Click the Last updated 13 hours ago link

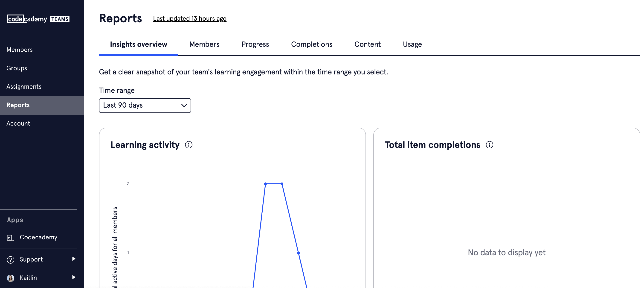(189, 19)
